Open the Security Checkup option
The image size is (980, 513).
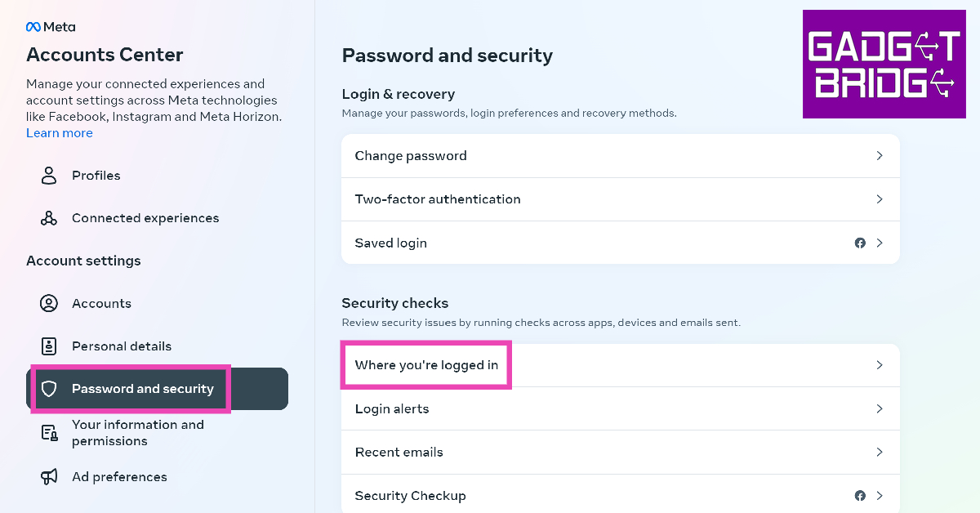coord(410,496)
